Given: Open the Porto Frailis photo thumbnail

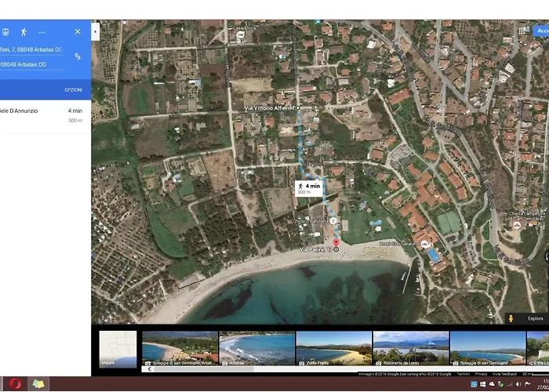Looking at the screenshot, I should 333,348.
